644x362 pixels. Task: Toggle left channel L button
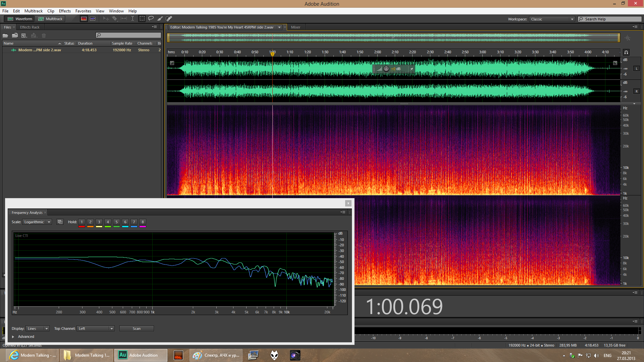point(637,69)
